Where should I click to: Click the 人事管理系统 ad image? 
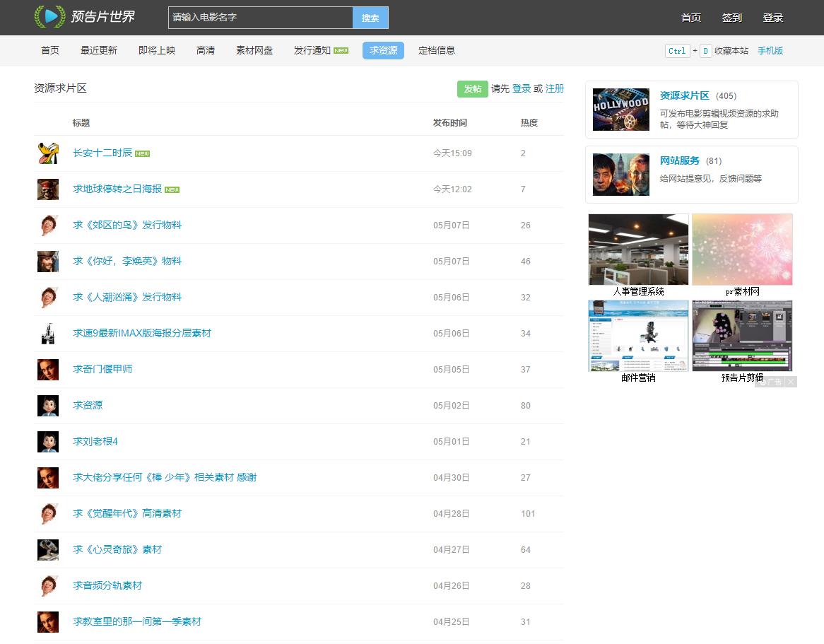point(638,250)
